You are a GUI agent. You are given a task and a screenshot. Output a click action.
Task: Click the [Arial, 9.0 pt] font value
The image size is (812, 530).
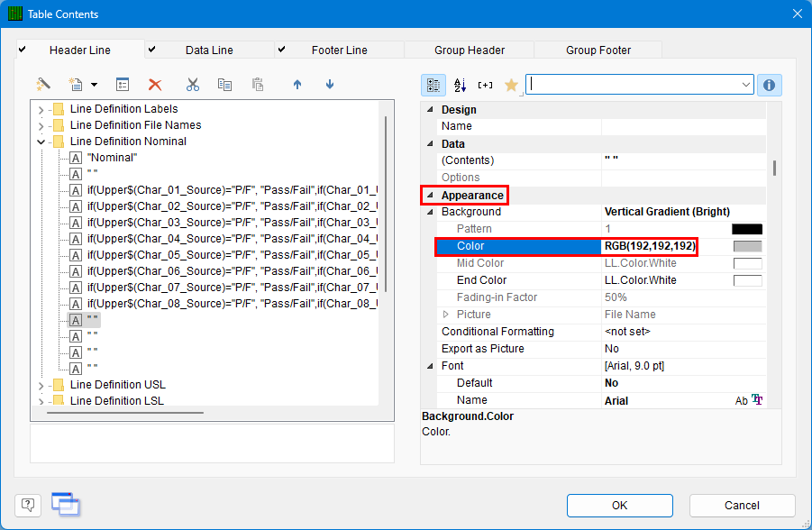tap(634, 366)
